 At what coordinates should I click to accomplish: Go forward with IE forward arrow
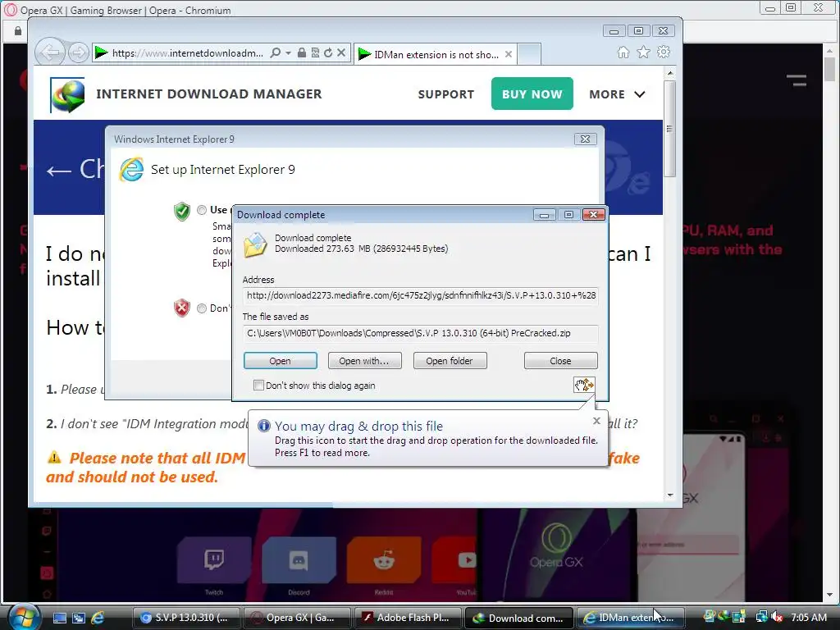click(79, 52)
